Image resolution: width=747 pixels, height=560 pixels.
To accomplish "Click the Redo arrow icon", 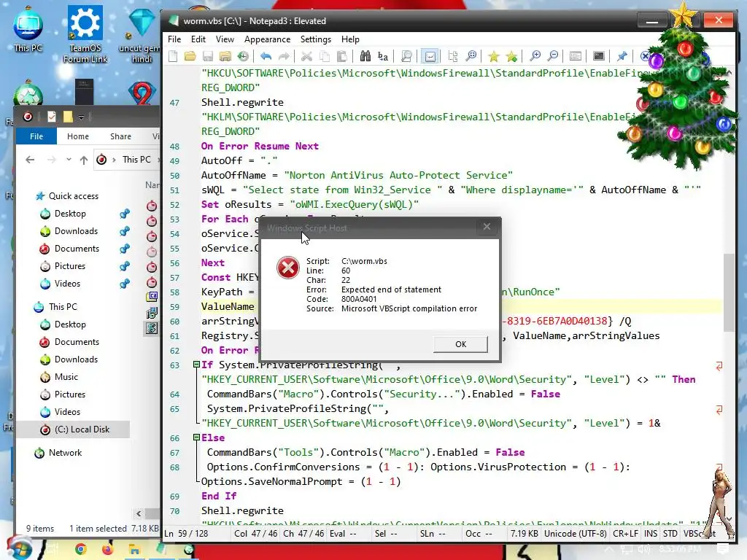I will (284, 57).
